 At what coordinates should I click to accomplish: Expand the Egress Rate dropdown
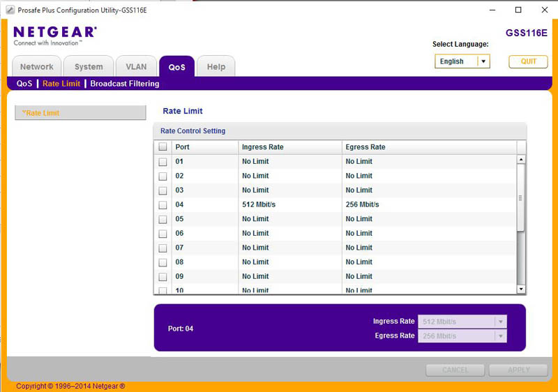coord(499,336)
